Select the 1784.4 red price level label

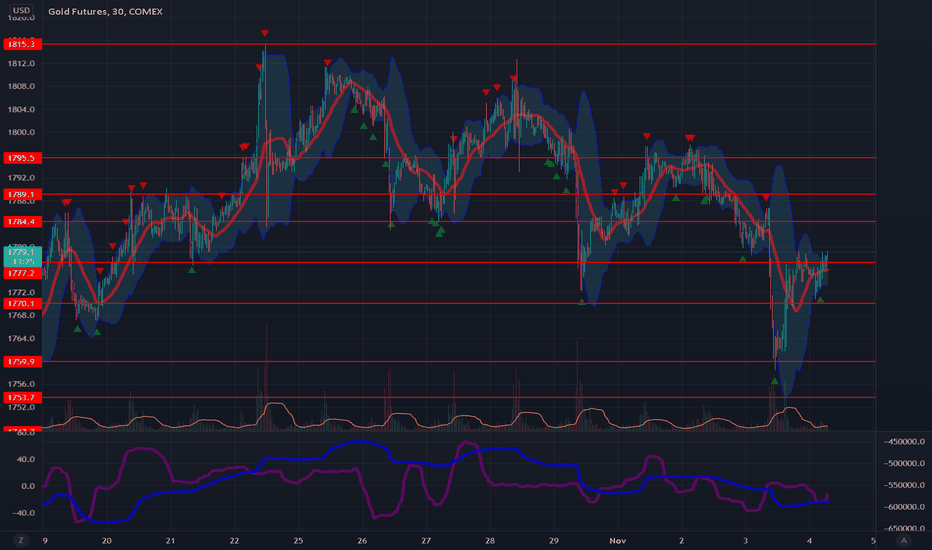pyautogui.click(x=22, y=222)
